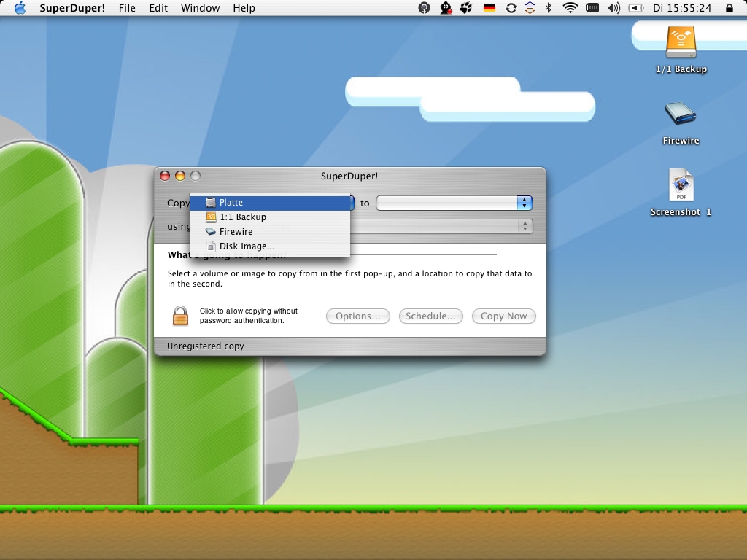Viewport: 747px width, 560px height.
Task: Click the memory chip status icon
Action: point(592,7)
